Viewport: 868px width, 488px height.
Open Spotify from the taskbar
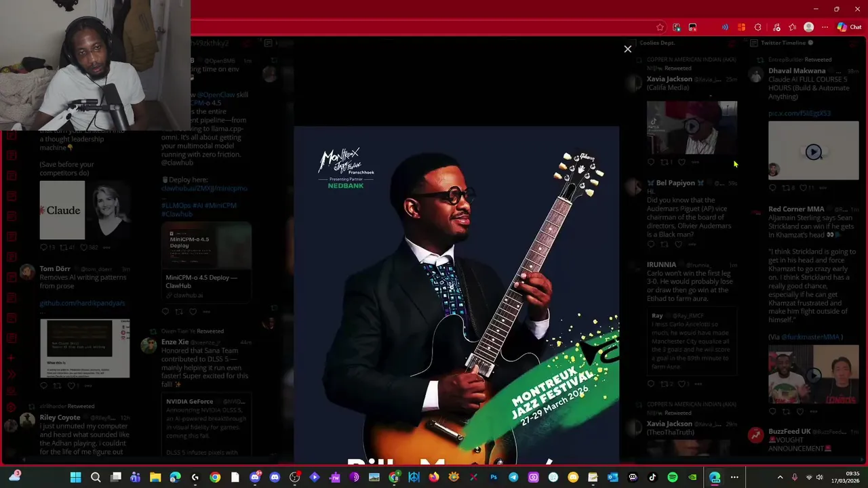(x=672, y=477)
